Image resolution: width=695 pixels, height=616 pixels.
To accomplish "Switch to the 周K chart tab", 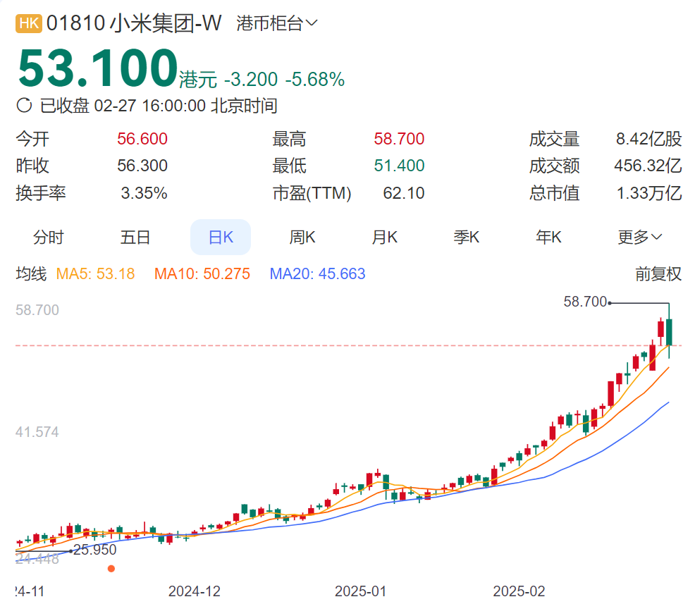I will click(302, 238).
